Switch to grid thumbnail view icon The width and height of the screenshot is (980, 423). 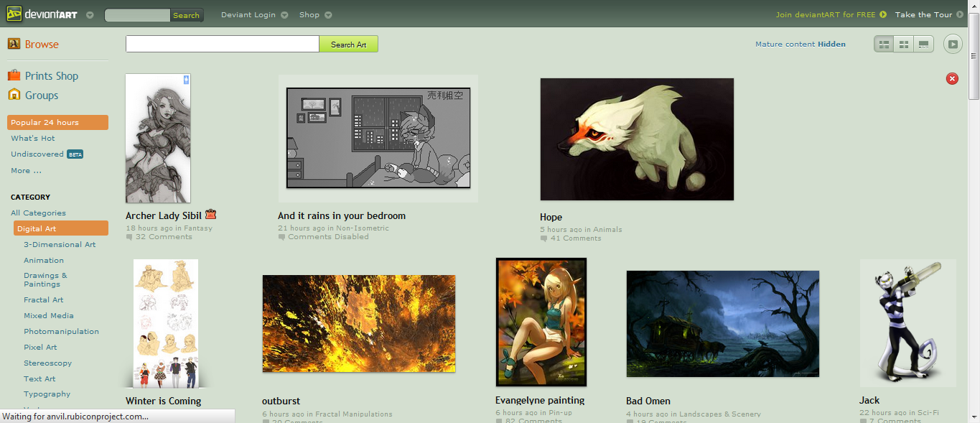tap(904, 45)
